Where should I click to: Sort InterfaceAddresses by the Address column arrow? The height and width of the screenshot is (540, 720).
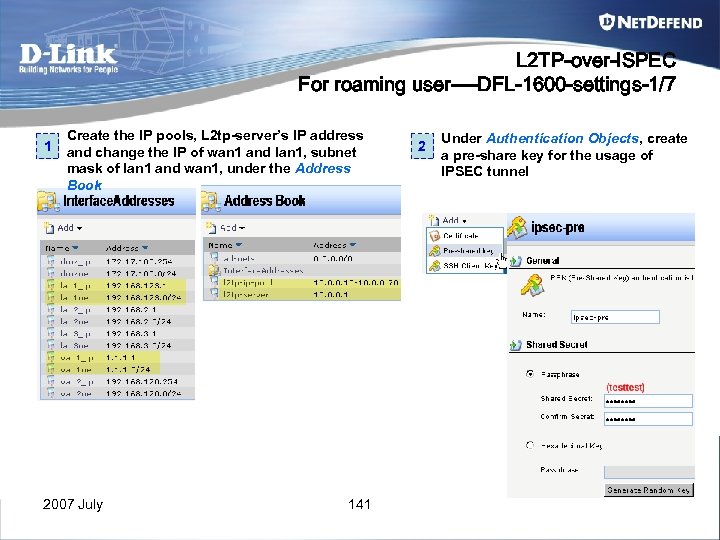[x=145, y=248]
